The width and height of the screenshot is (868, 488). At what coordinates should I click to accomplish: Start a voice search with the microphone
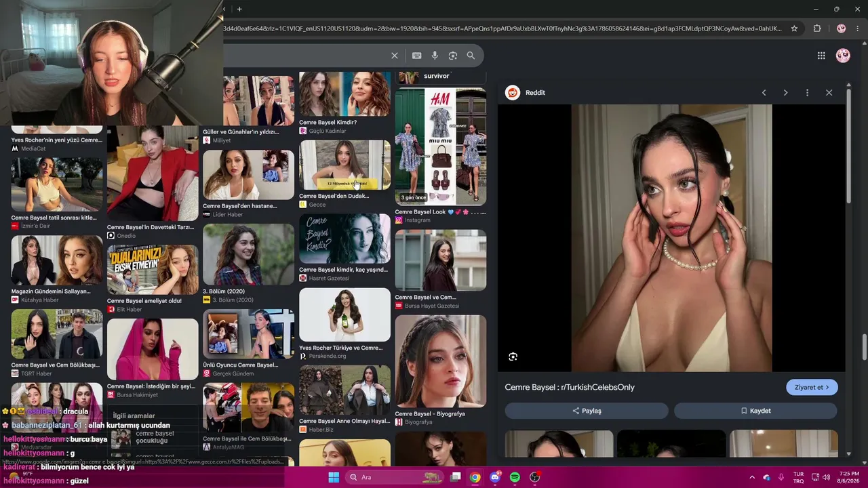pos(435,56)
